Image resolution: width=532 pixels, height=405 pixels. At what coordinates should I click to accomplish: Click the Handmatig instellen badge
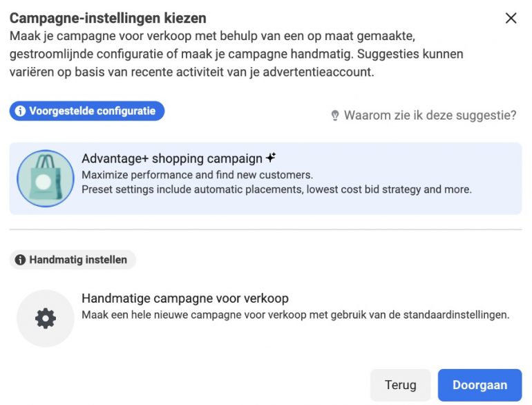[x=73, y=260]
